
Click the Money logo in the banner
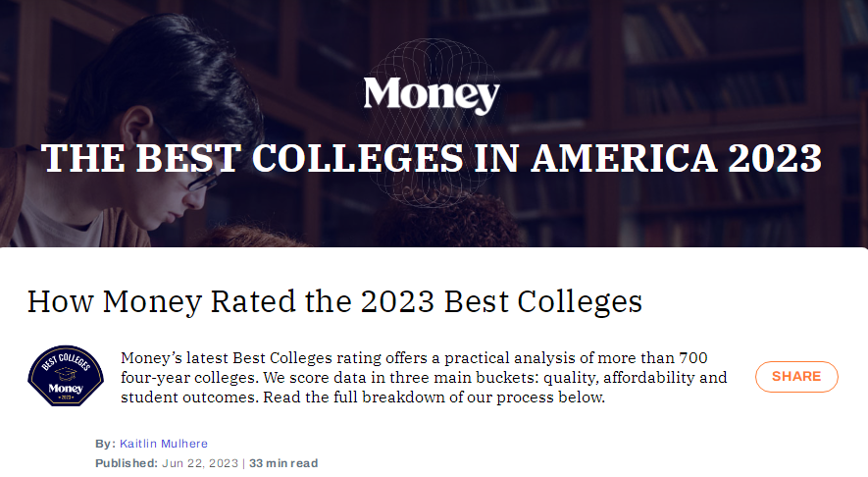coord(432,95)
